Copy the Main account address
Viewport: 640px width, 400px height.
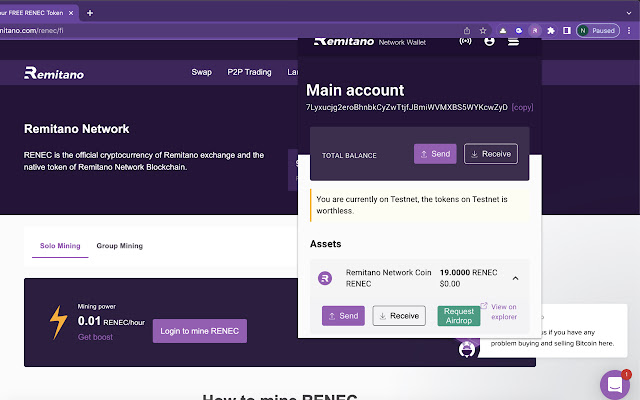pos(522,107)
